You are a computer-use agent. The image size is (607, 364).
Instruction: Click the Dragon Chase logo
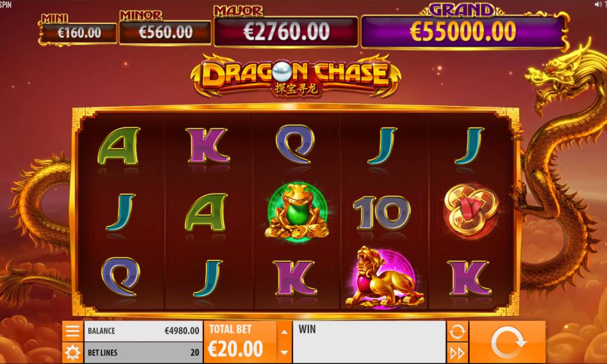(296, 76)
